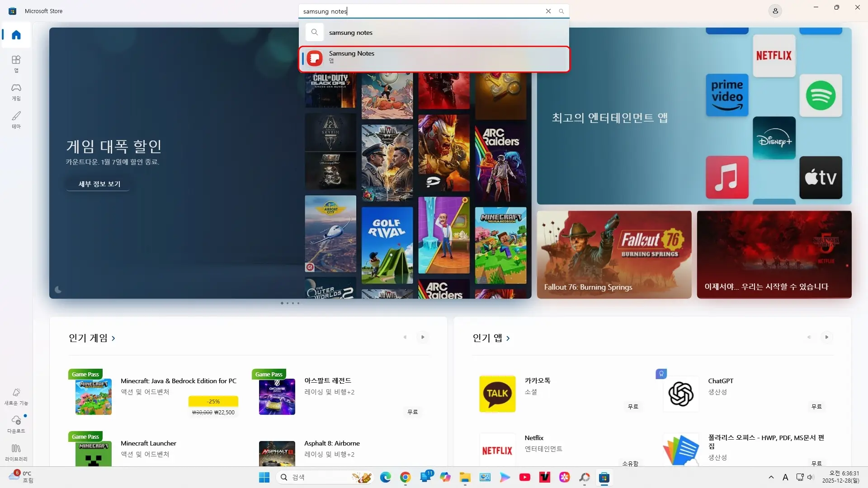Image resolution: width=868 pixels, height=488 pixels.
Task: Open the Home icon in sidebar
Action: (16, 35)
